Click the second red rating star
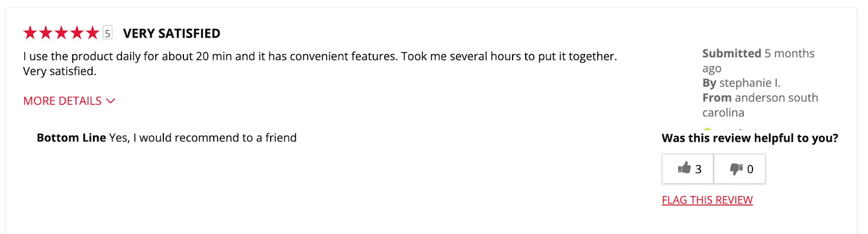The height and width of the screenshot is (234, 868). click(x=46, y=33)
